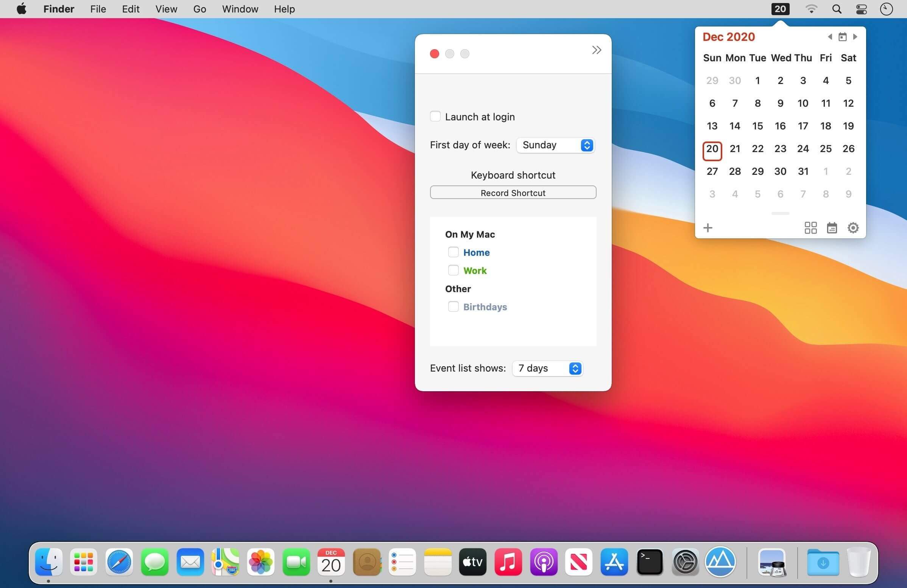The image size is (907, 588).
Task: Open settings gear in calendar popover
Action: click(x=853, y=228)
